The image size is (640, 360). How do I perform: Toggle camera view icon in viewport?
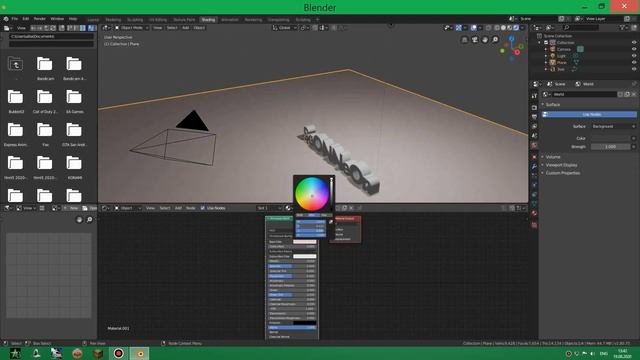coord(475,40)
